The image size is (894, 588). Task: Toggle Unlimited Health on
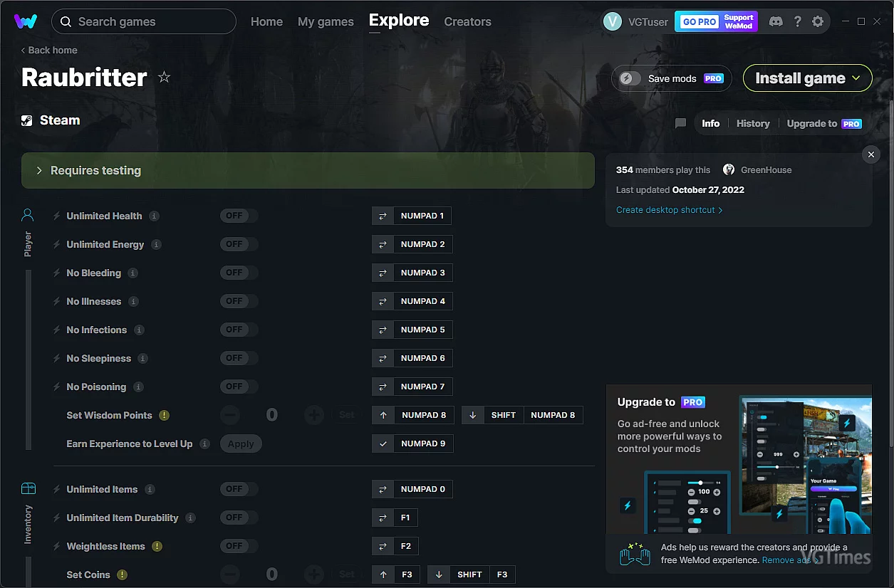pos(239,216)
